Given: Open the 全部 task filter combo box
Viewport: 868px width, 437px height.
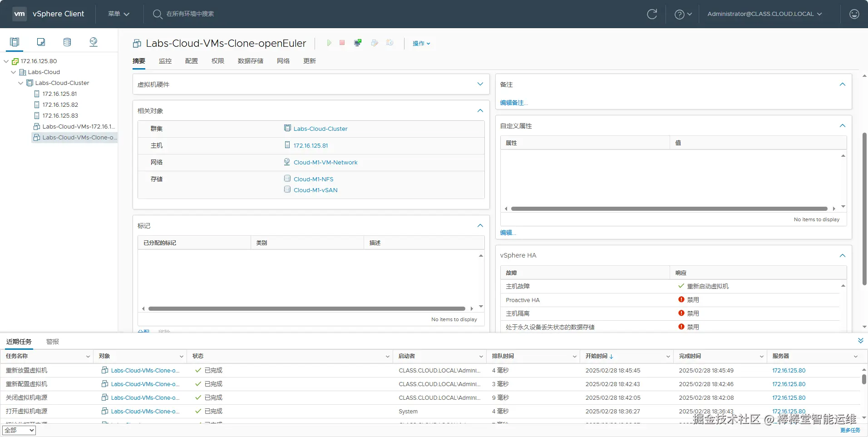Looking at the screenshot, I should click(x=19, y=430).
